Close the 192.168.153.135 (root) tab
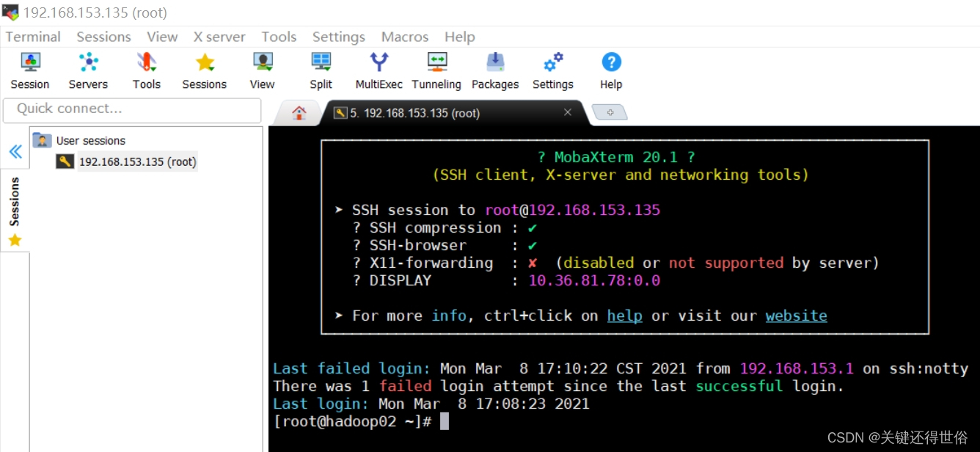 568,112
